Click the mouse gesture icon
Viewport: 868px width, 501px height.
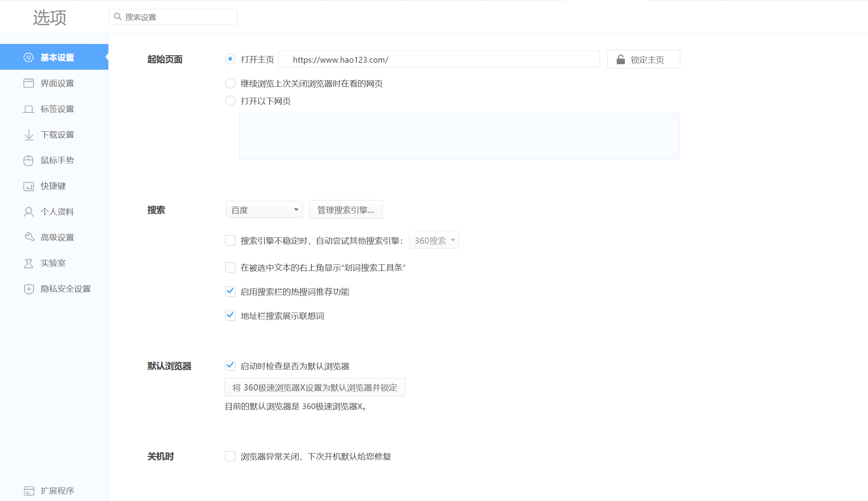click(x=28, y=160)
